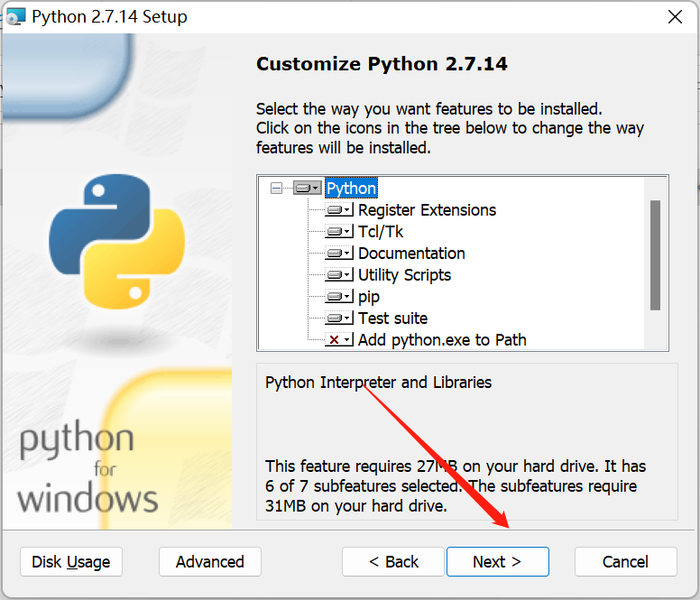Click the feature tree vertical scrollbar

(656, 255)
